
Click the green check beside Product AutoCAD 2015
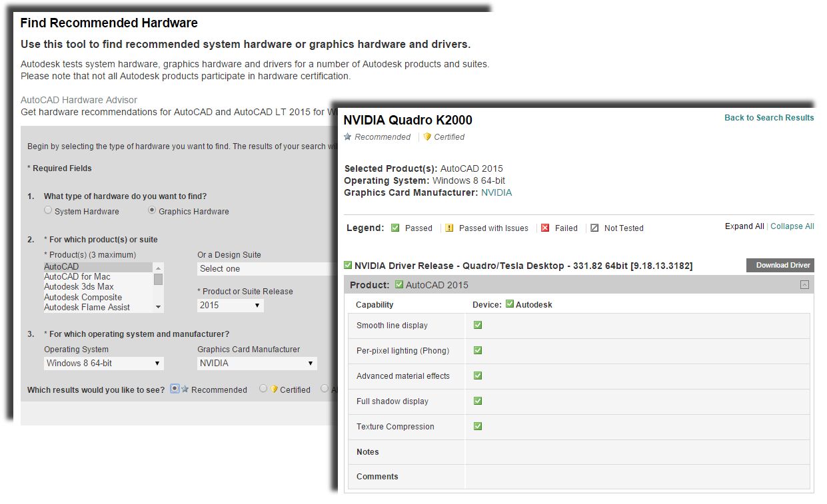point(399,284)
